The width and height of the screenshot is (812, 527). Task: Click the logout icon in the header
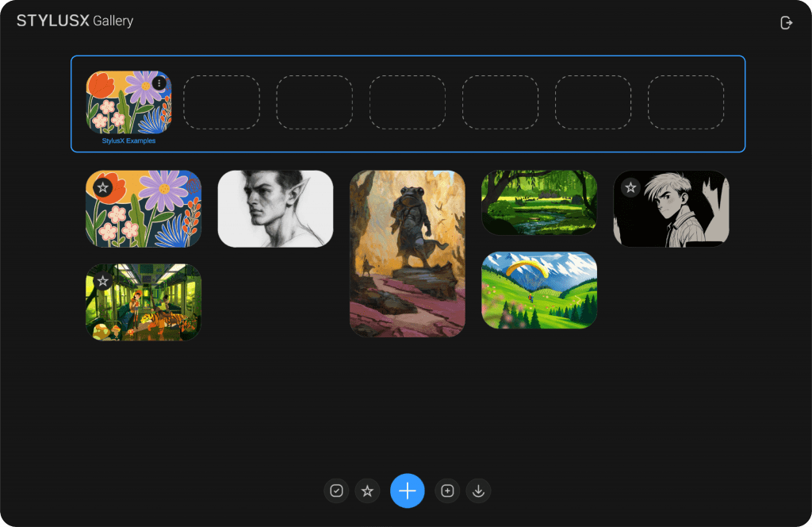tap(786, 23)
